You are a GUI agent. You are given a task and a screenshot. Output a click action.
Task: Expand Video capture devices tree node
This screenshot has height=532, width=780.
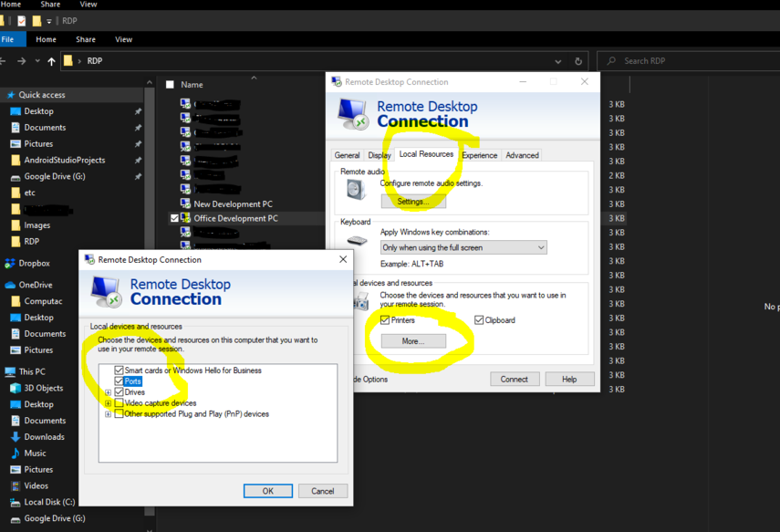[108, 403]
